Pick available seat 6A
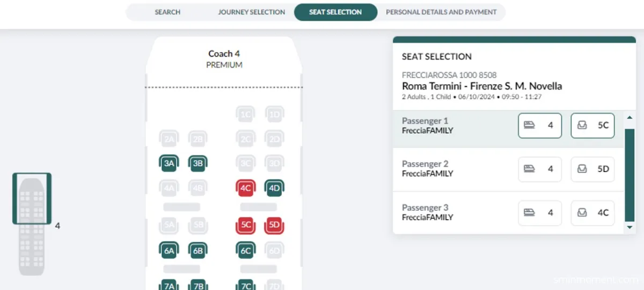Screen dimensions: 644x290 click(169, 250)
